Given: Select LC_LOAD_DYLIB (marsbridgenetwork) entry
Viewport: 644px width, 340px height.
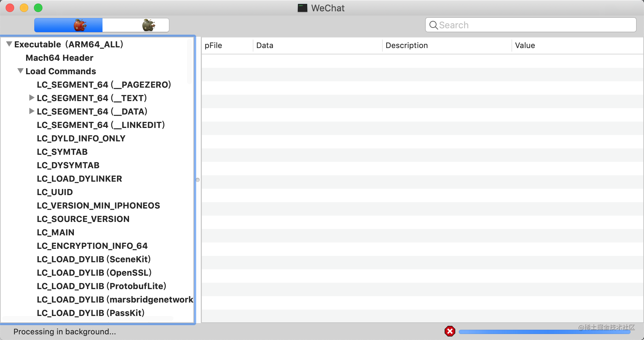Looking at the screenshot, I should point(115,299).
